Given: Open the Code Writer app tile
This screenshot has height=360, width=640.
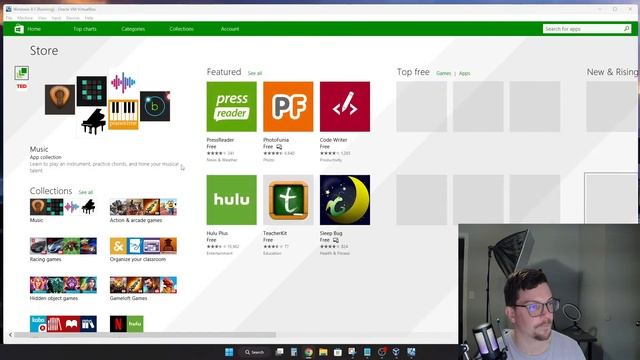Looking at the screenshot, I should click(345, 107).
